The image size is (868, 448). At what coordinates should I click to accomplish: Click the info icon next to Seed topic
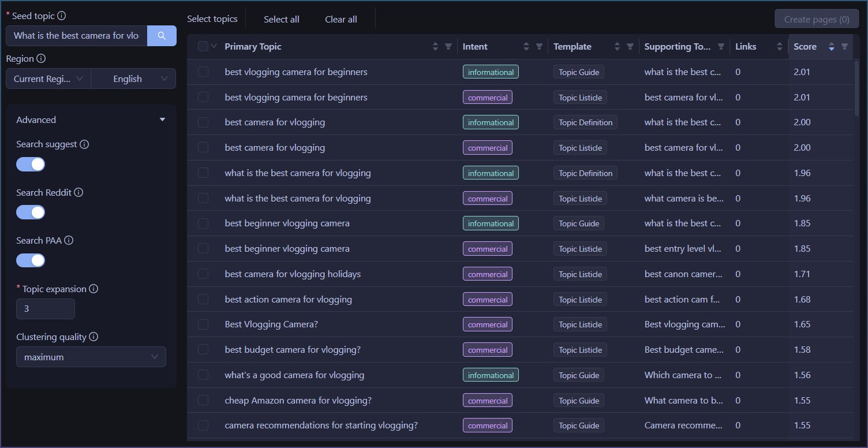click(x=62, y=16)
